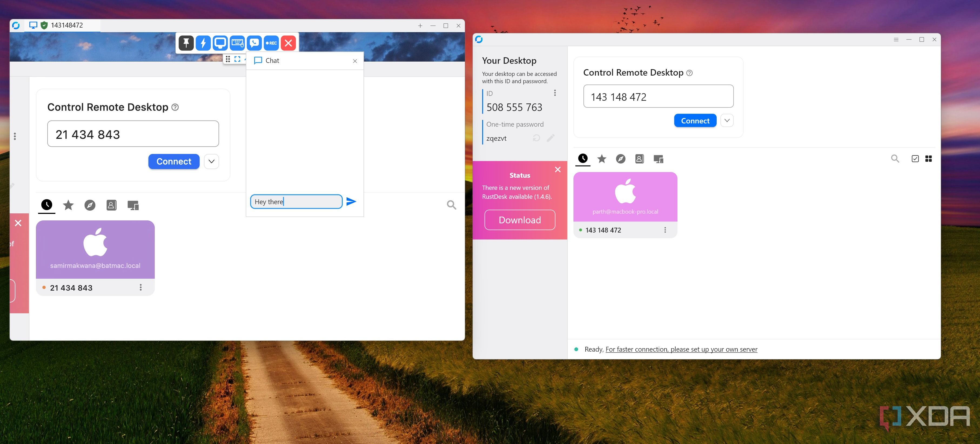The width and height of the screenshot is (980, 444).
Task: Open Favorites star tab in local RustDesk window
Action: click(x=602, y=159)
